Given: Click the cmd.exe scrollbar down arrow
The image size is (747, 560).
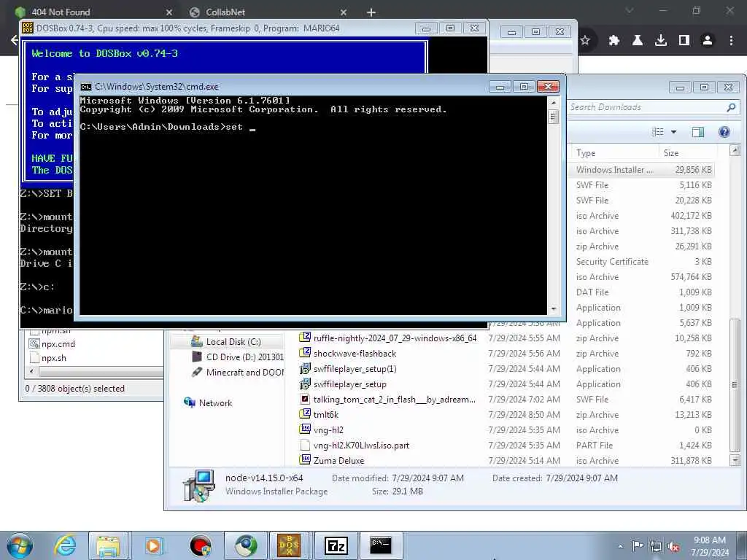Looking at the screenshot, I should (x=553, y=309).
